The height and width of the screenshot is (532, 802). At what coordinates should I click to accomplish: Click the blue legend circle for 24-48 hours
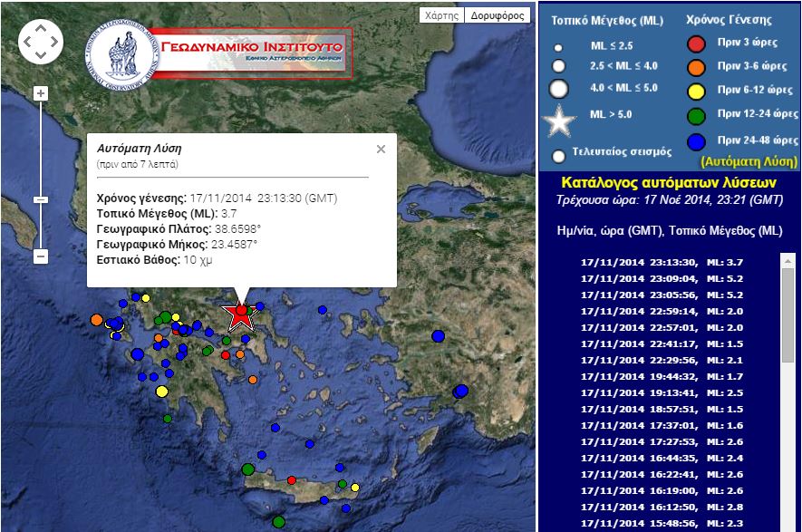[x=696, y=140]
